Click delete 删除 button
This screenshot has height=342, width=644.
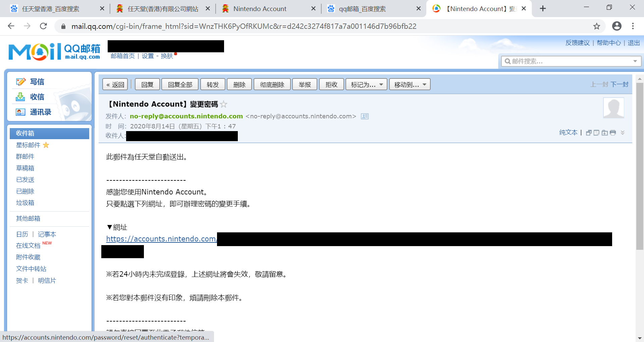239,84
